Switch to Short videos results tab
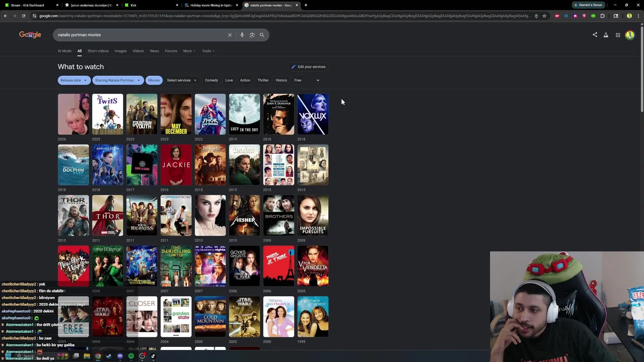This screenshot has height=362, width=644. pyautogui.click(x=98, y=51)
